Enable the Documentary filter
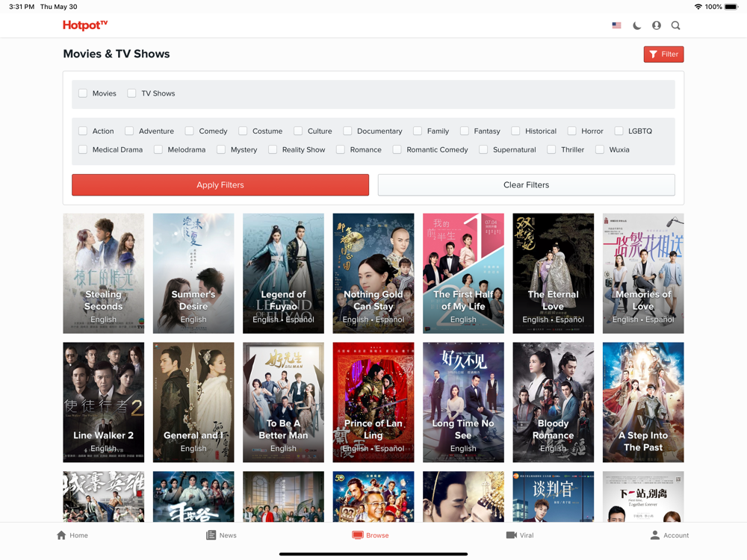This screenshot has width=747, height=560. coord(348,131)
